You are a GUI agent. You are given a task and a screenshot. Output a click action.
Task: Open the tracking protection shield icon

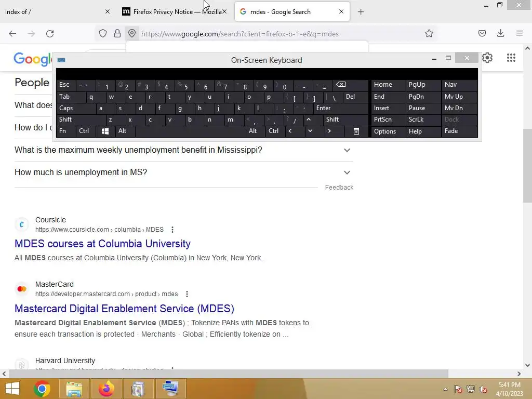[x=103, y=34]
